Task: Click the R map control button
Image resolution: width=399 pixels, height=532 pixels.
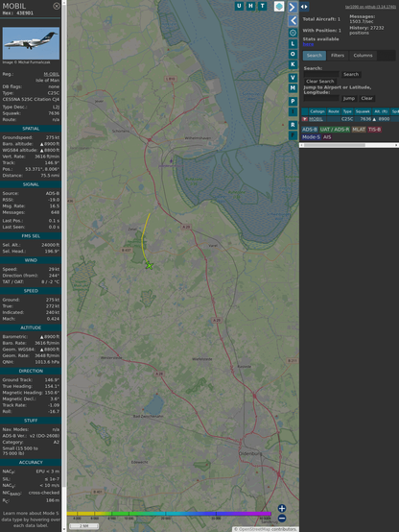Action: (293, 125)
